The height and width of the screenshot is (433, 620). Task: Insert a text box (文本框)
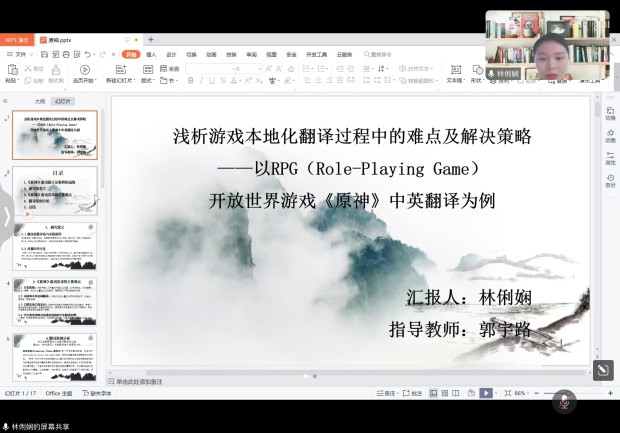[x=455, y=70]
